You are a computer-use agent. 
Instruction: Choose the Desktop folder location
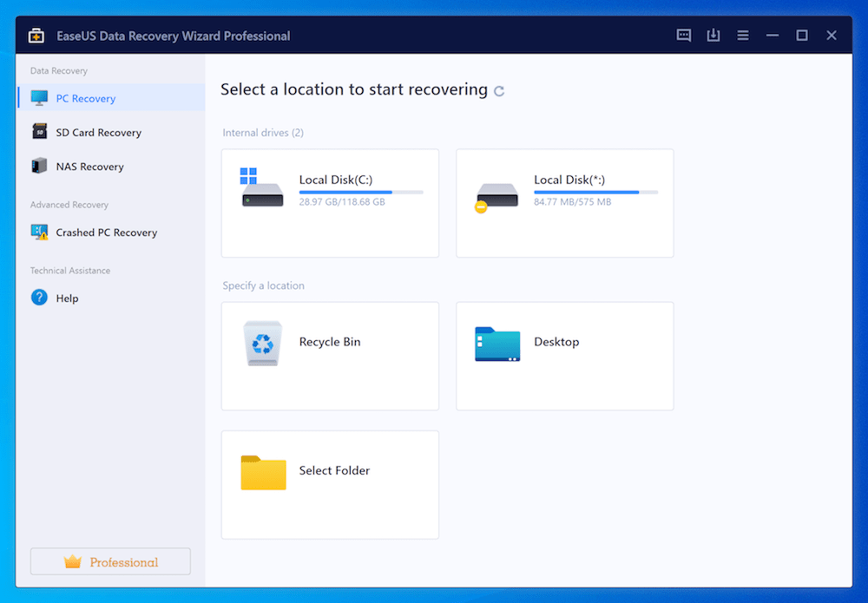pyautogui.click(x=497, y=344)
